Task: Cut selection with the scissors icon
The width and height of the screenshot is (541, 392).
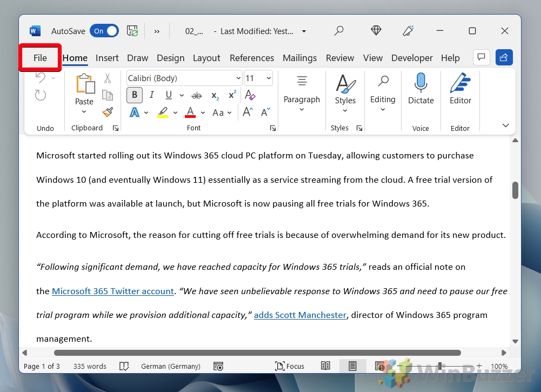Action: point(108,78)
